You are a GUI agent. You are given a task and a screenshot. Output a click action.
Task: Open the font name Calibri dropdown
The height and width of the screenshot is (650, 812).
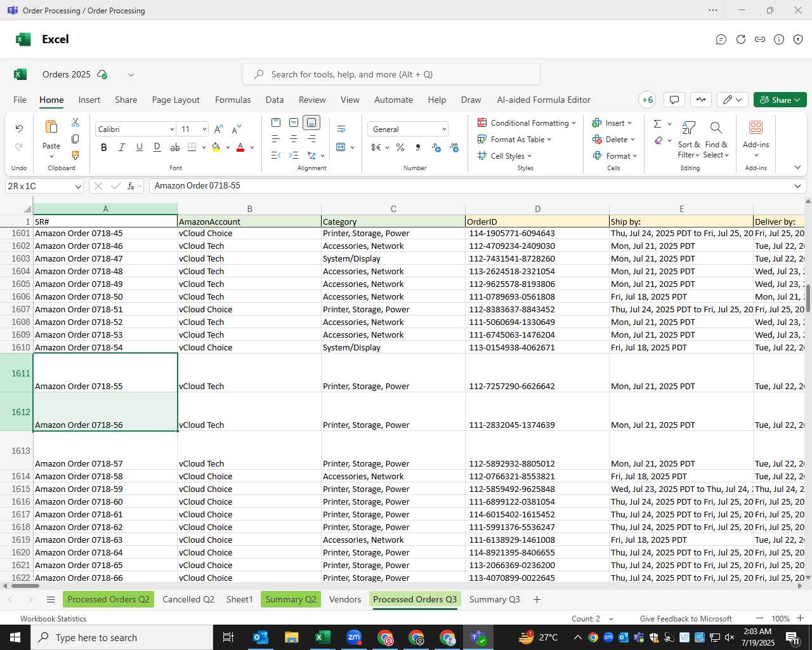tap(171, 129)
